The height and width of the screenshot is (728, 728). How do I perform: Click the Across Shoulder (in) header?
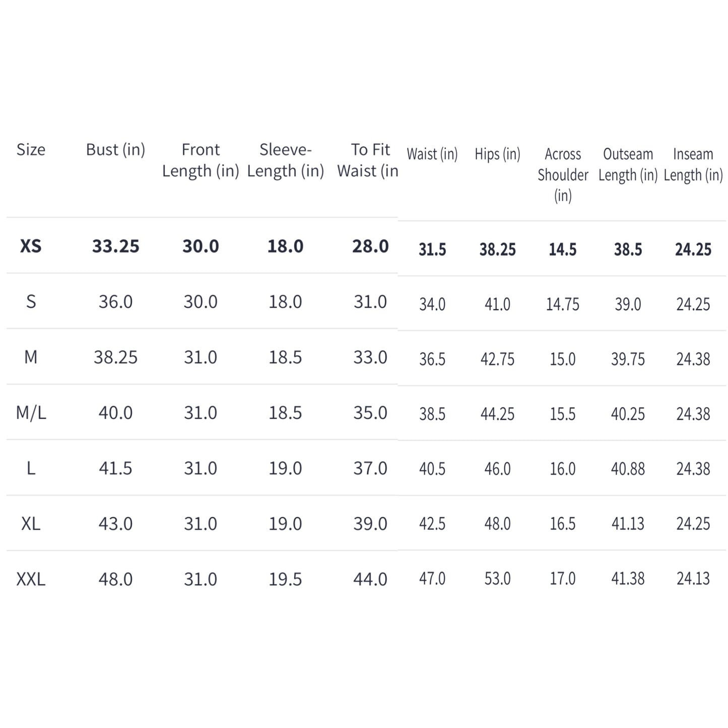coord(562,174)
